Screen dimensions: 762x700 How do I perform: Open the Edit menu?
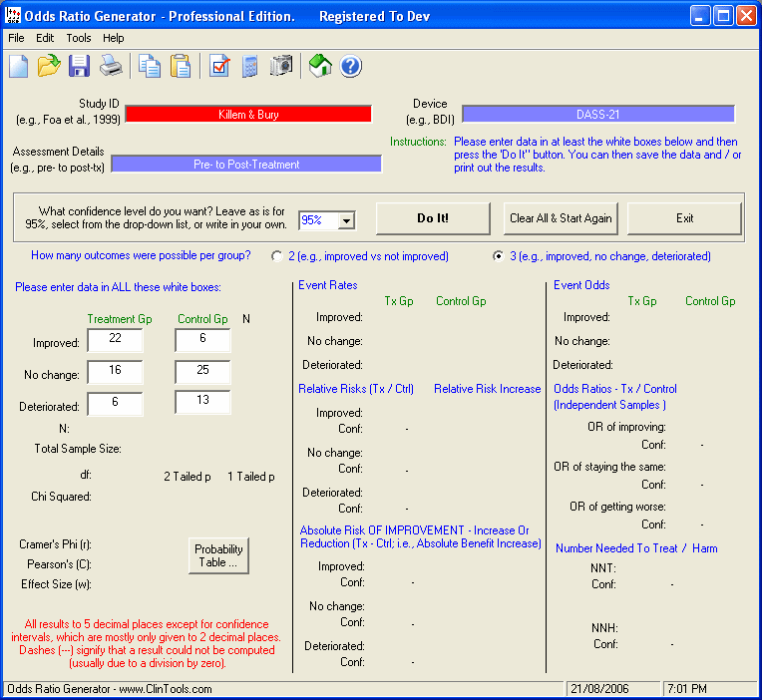click(x=45, y=38)
